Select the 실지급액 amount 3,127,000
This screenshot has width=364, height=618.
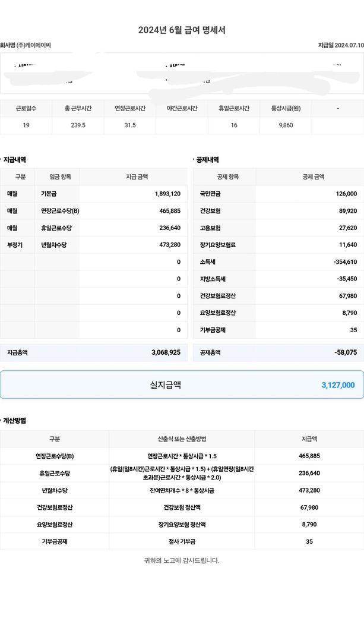tap(338, 385)
